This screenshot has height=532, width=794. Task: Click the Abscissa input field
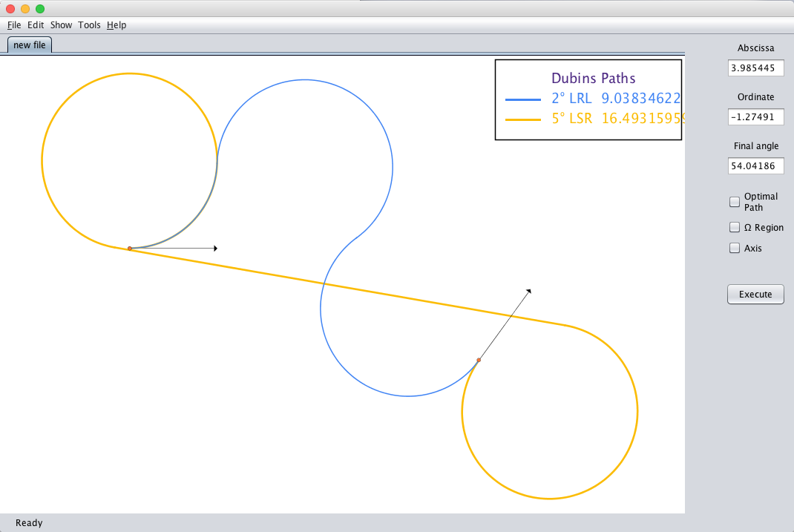click(x=755, y=68)
